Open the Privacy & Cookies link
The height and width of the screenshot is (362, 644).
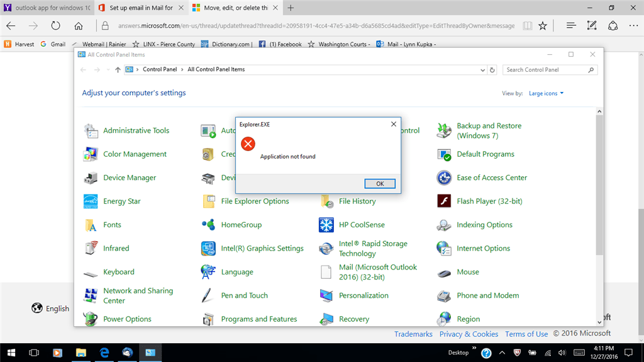click(469, 334)
